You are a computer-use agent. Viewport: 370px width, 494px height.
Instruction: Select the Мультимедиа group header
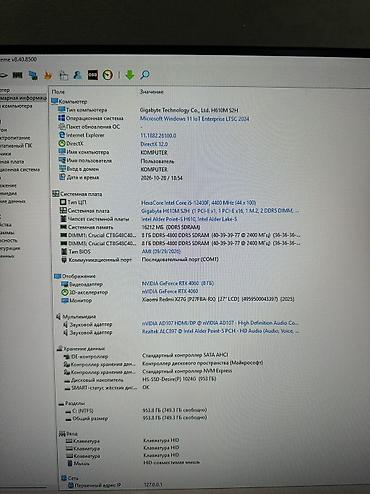click(76, 316)
